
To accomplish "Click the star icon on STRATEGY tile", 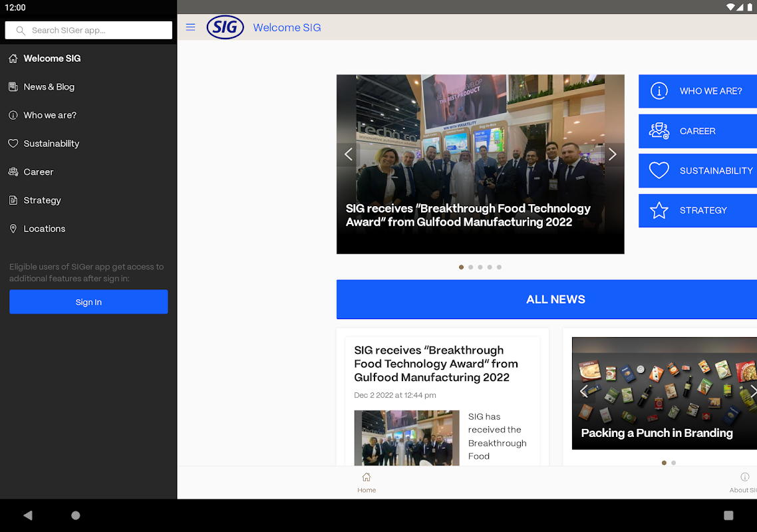I will [659, 211].
